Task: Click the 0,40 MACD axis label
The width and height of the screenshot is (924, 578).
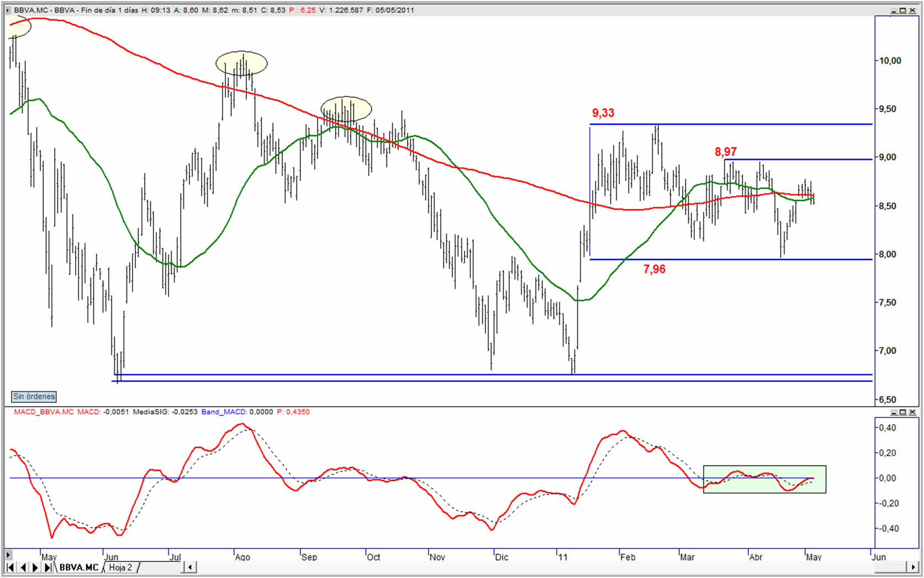Action: point(888,428)
